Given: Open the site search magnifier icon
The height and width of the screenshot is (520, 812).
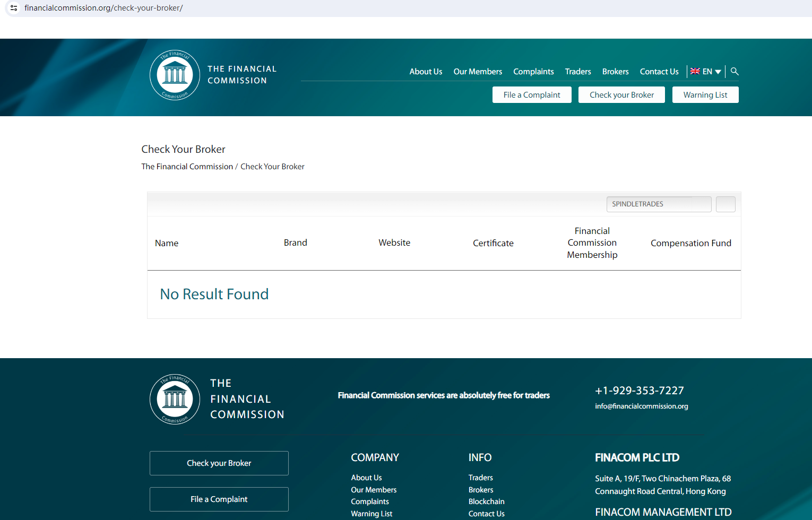Looking at the screenshot, I should click(735, 71).
